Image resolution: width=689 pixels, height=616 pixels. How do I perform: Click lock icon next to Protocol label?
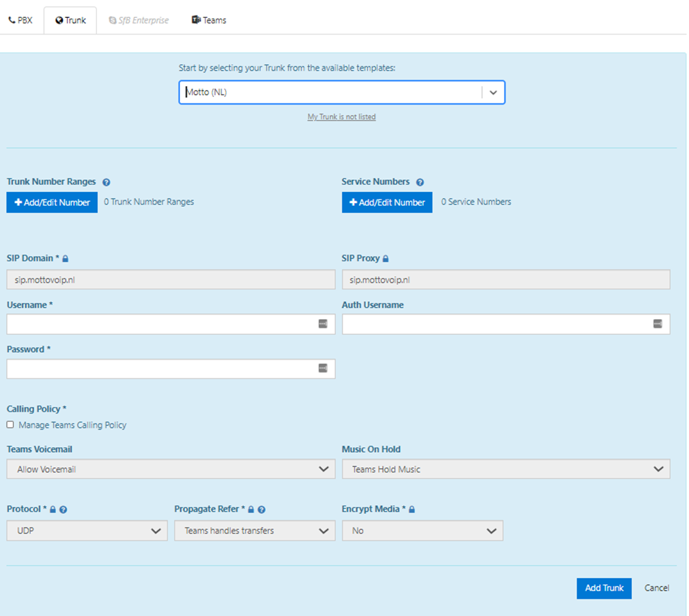coord(53,509)
